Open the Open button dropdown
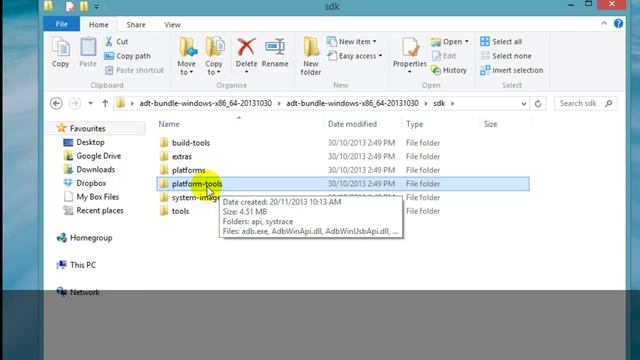 click(x=467, y=42)
